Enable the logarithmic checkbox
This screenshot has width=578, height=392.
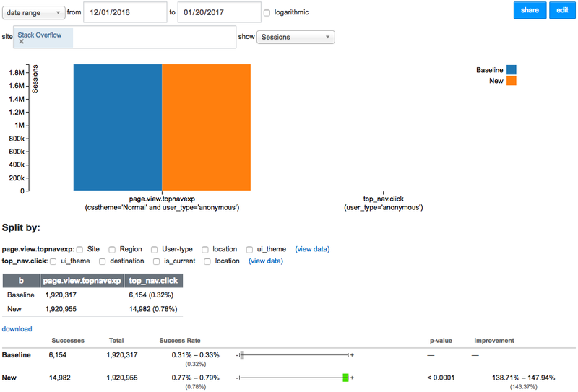click(267, 13)
